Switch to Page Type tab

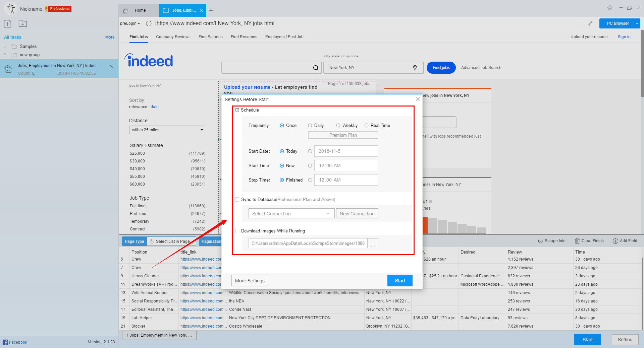click(x=135, y=241)
